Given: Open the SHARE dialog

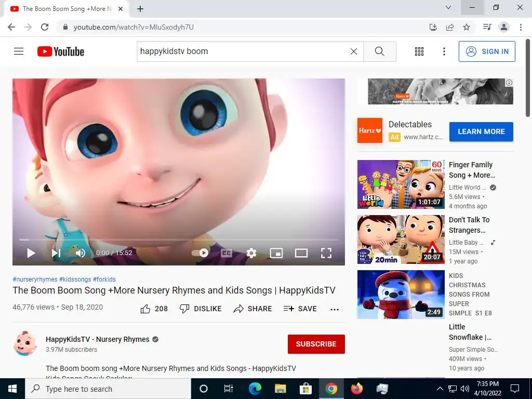Looking at the screenshot, I should point(253,309).
